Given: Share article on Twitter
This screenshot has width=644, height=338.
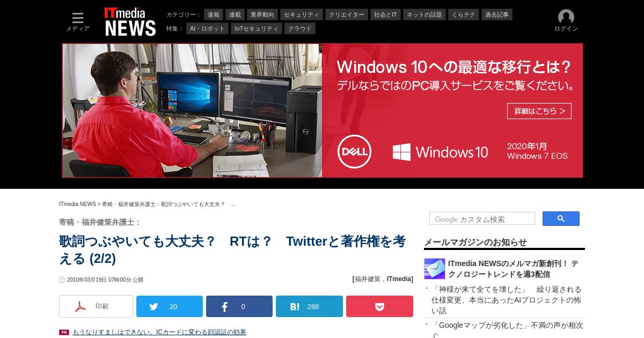Looking at the screenshot, I should [170, 306].
